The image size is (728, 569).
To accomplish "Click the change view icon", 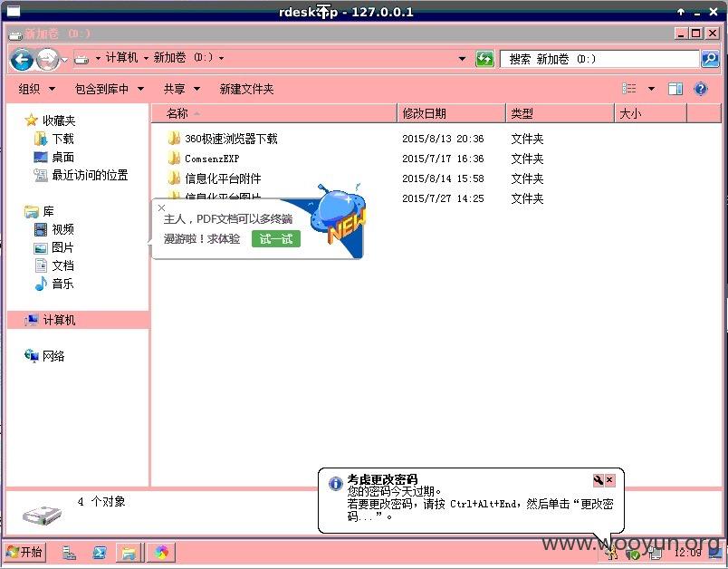I will pyautogui.click(x=629, y=88).
